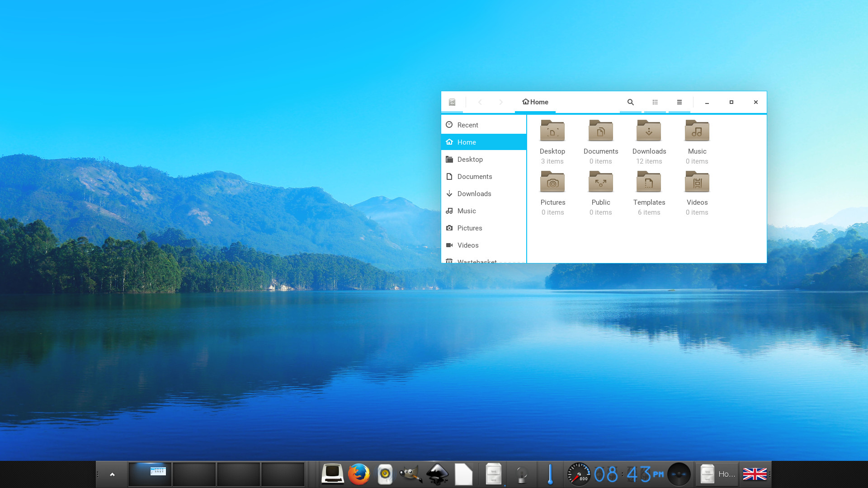Click the speaker music player icon
Screen dimensions: 868x488
(x=385, y=474)
